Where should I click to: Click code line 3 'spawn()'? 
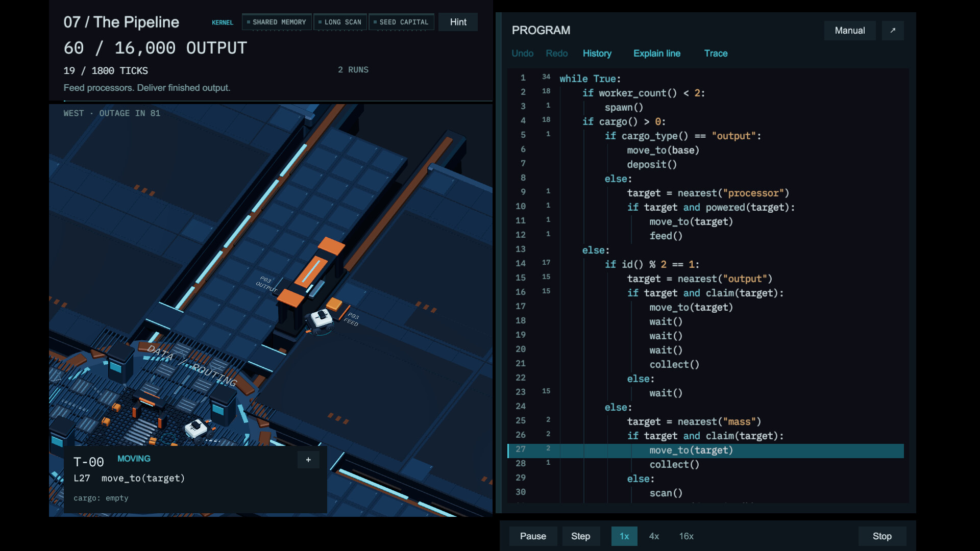[x=624, y=108]
